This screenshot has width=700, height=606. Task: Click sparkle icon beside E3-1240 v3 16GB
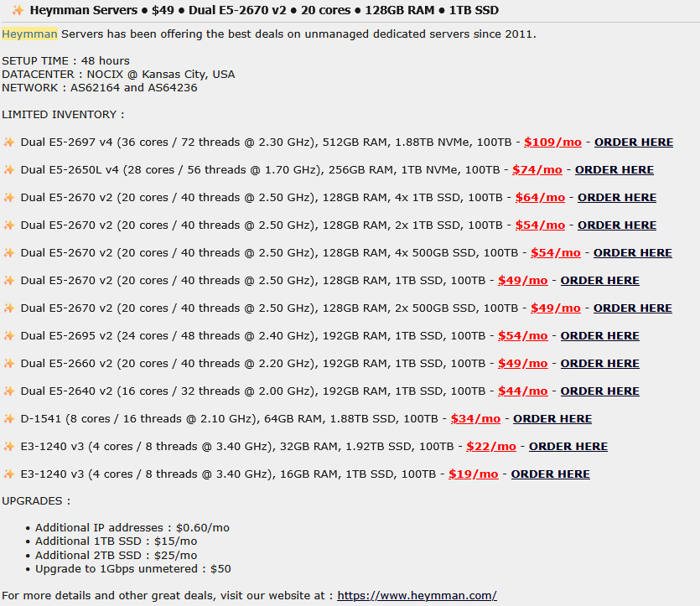pyautogui.click(x=9, y=474)
